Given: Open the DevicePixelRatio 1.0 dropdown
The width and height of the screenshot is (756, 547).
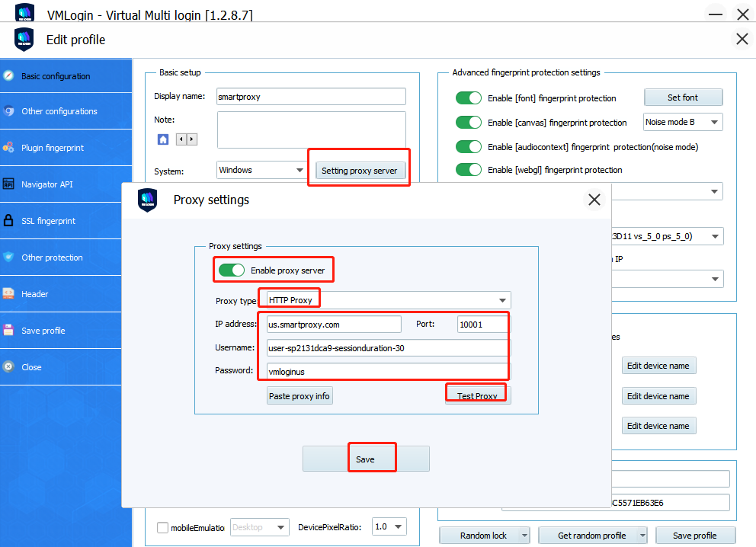Looking at the screenshot, I should (x=389, y=526).
